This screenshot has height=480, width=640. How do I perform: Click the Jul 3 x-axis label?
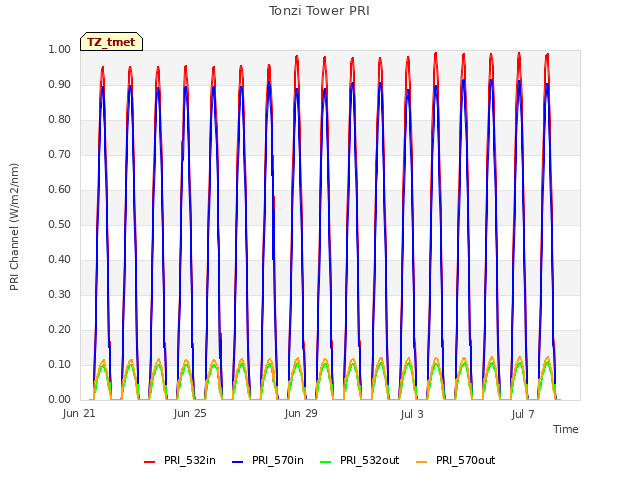412,414
